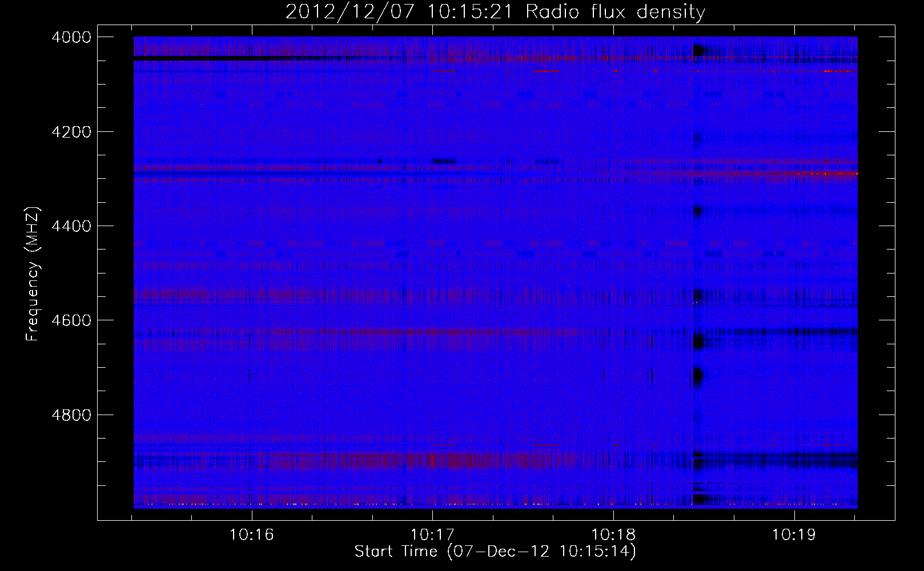Click the 4200 frequency tick label
Image resolution: width=924 pixels, height=571 pixels.
71,132
